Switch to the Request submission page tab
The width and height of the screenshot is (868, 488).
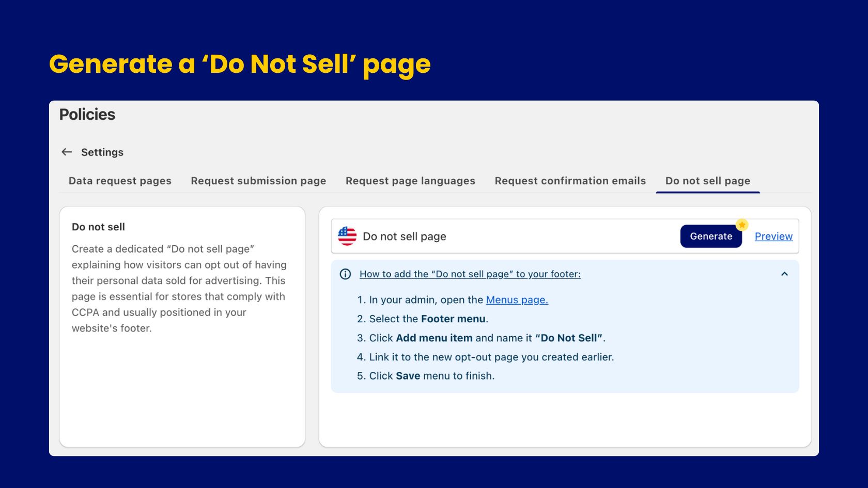coord(258,181)
